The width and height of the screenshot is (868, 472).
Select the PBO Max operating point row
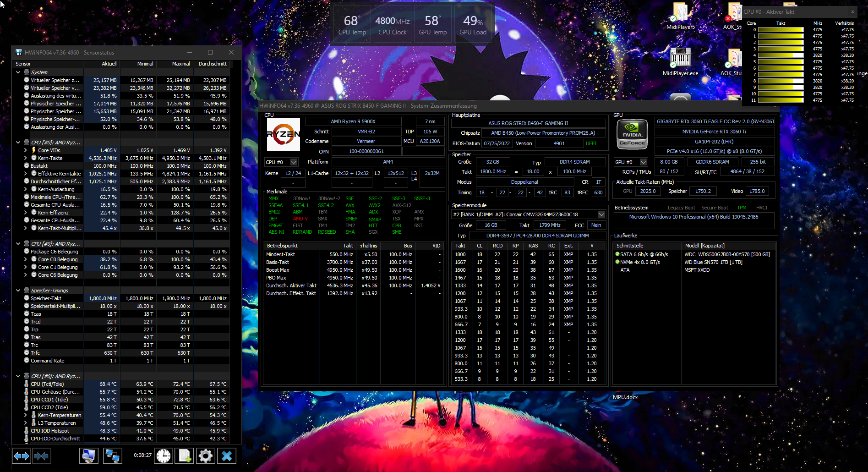coord(354,278)
